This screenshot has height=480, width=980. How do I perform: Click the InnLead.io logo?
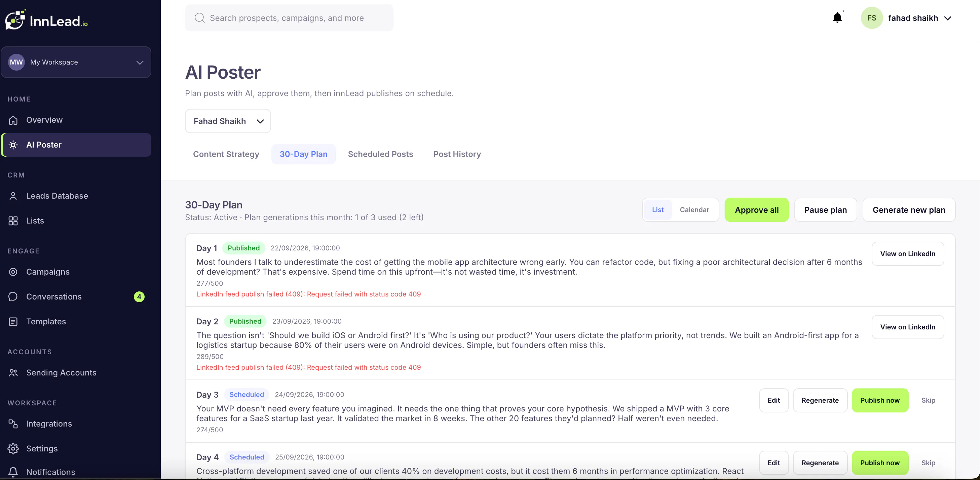tap(46, 20)
